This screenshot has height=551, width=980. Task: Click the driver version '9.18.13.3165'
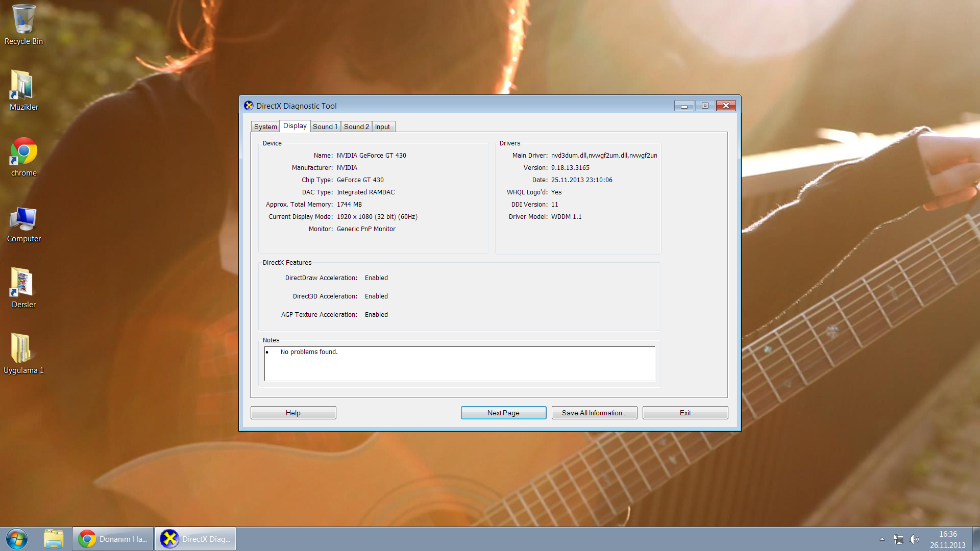click(570, 168)
